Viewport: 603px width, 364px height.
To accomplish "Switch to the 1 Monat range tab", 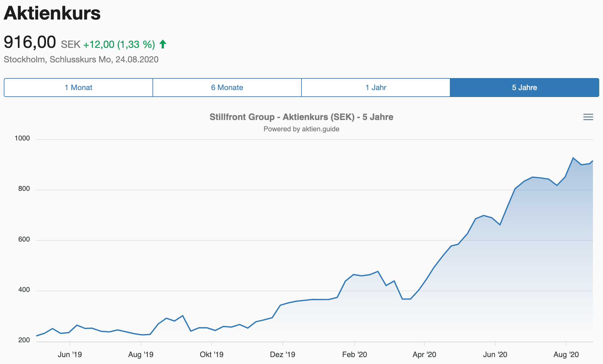I will [x=78, y=88].
